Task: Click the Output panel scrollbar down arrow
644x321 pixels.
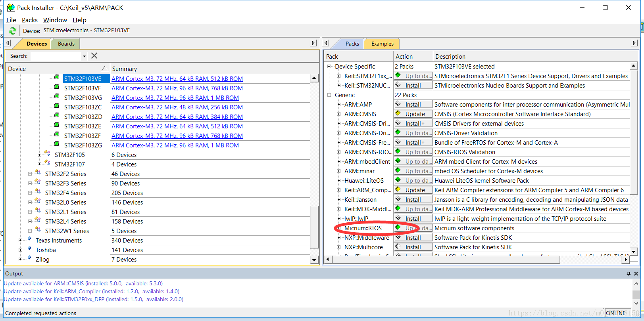Action: click(x=636, y=303)
